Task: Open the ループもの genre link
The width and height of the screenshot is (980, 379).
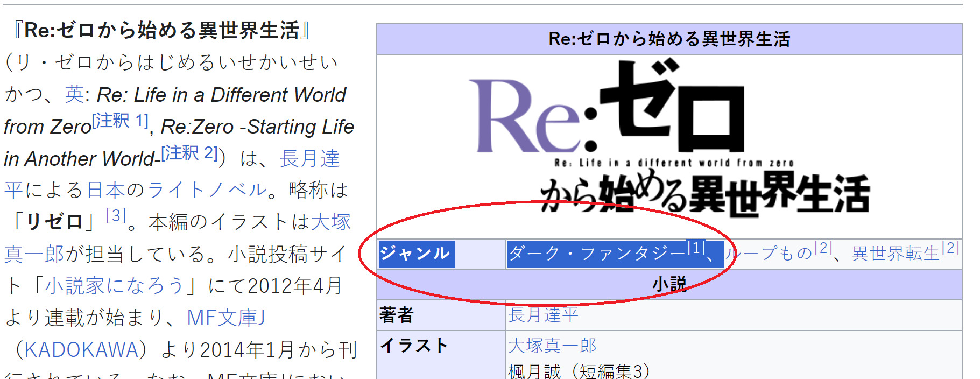Action: click(770, 254)
